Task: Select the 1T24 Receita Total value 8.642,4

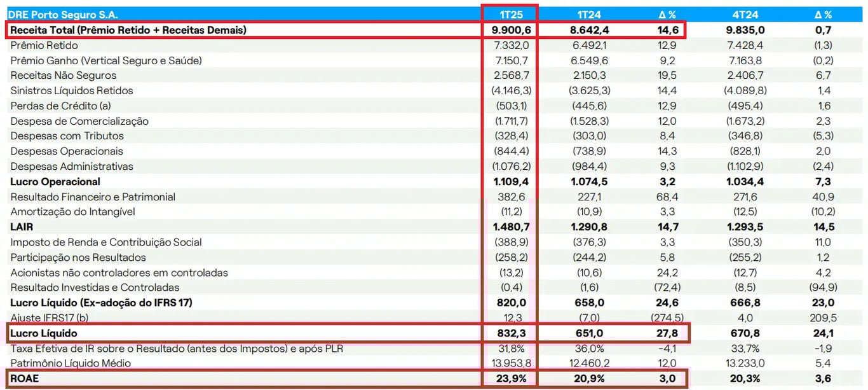Action: point(588,29)
